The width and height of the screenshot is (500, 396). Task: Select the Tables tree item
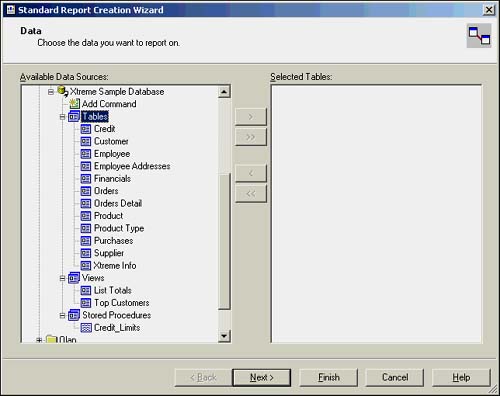click(x=95, y=117)
